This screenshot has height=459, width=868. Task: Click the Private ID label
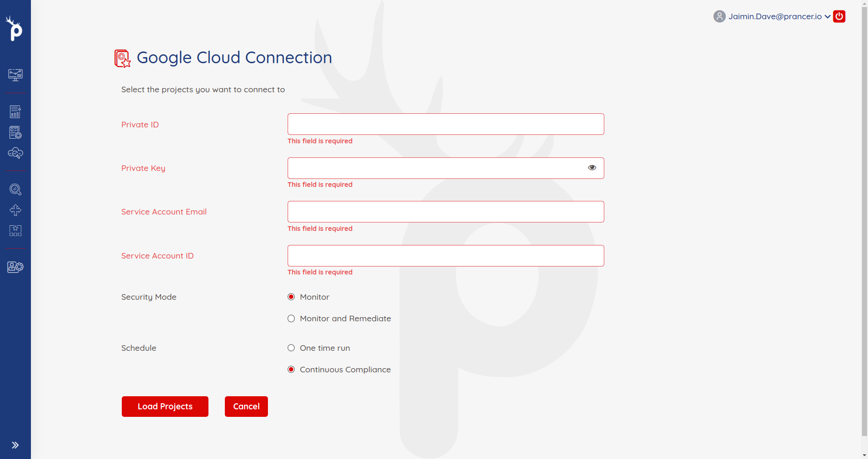140,125
